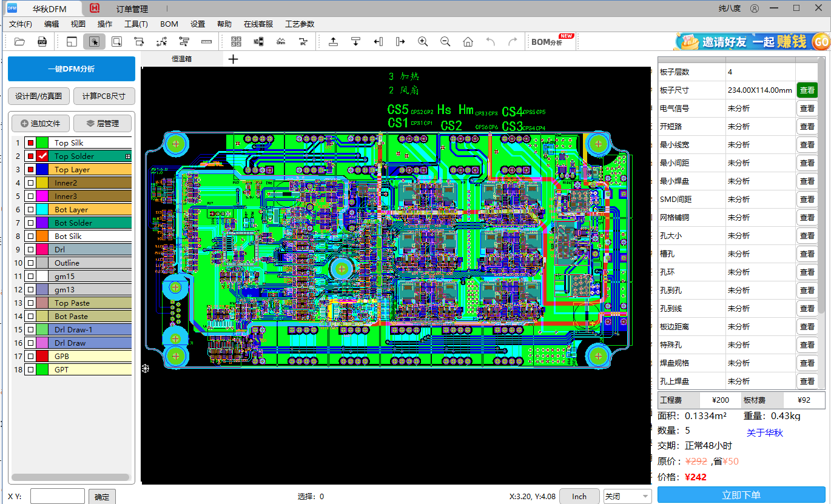Open the 工具(T) menu
The height and width of the screenshot is (504, 831).
click(136, 24)
